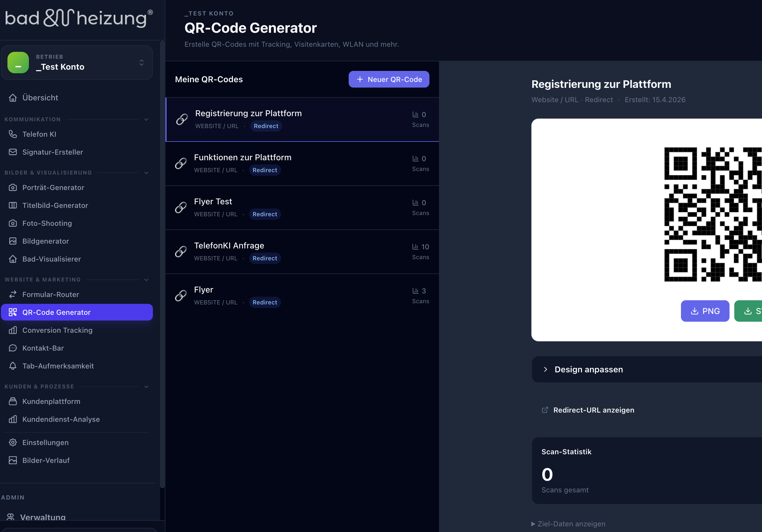
Task: Click the sidebar vertical scrollbar
Action: pos(162,264)
